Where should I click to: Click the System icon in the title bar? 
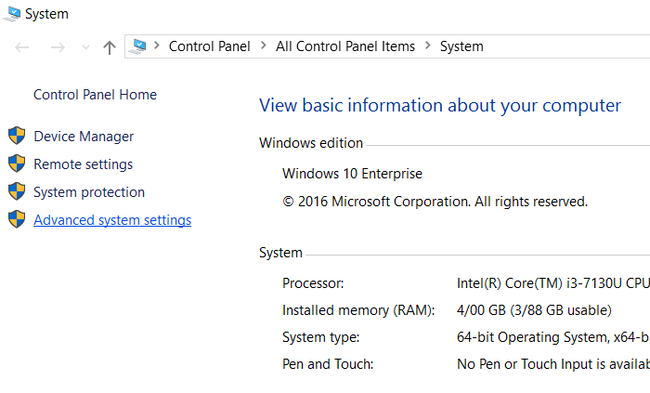pos(12,14)
